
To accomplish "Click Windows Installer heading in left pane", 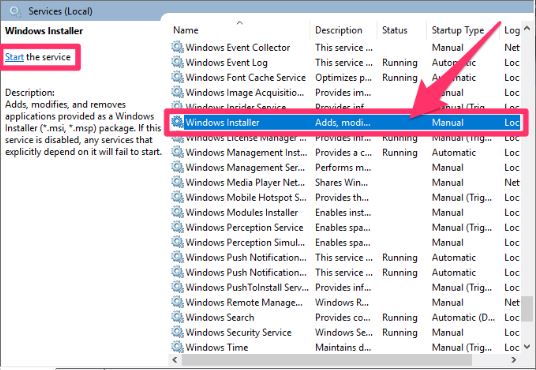I will tap(44, 31).
